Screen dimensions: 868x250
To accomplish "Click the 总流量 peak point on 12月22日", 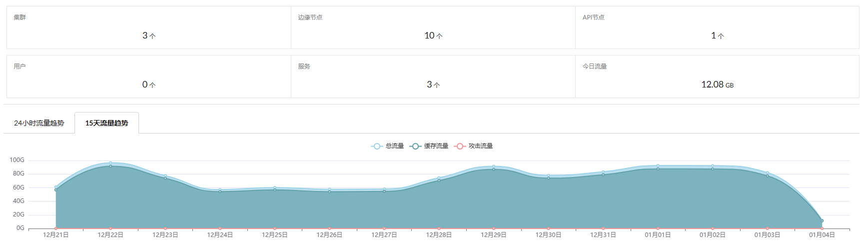I will 110,163.
